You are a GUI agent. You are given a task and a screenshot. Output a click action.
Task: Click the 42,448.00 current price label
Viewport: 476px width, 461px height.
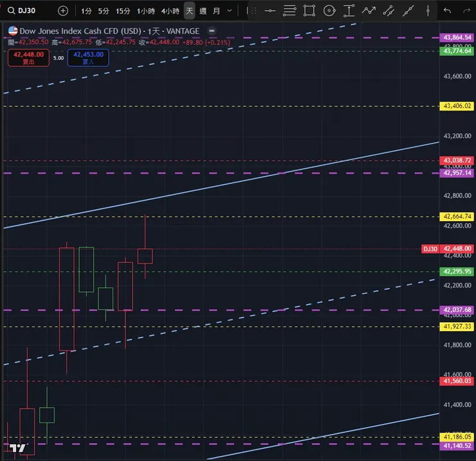coord(457,249)
